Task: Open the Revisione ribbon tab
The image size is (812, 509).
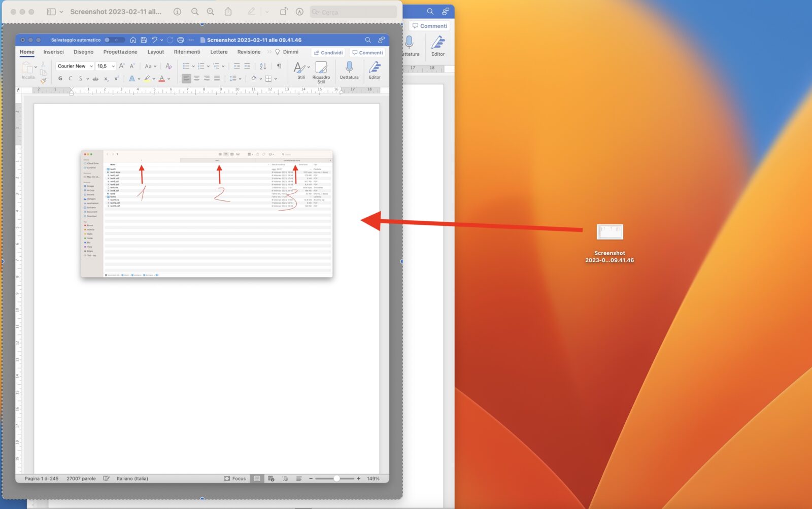Action: coord(249,52)
